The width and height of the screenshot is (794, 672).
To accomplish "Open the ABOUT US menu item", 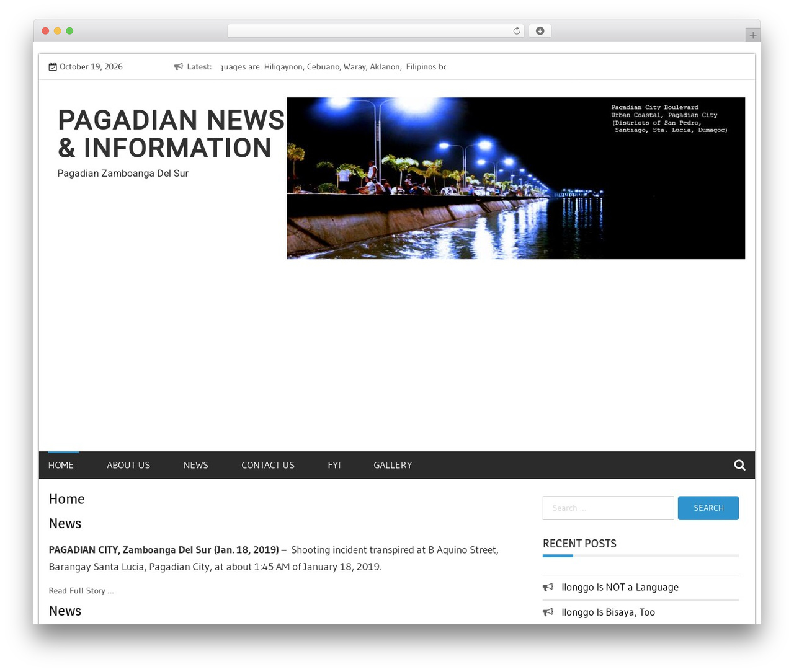I will (x=128, y=465).
